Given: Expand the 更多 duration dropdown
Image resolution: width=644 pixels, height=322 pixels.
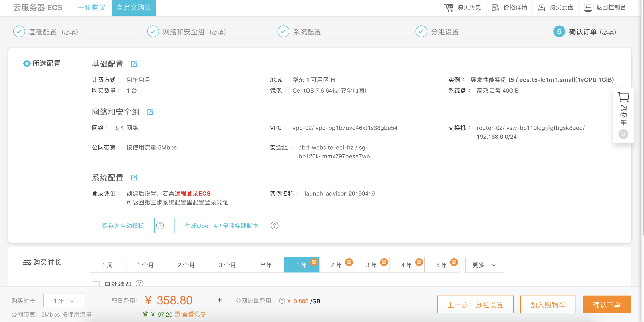Looking at the screenshot, I should click(x=484, y=265).
